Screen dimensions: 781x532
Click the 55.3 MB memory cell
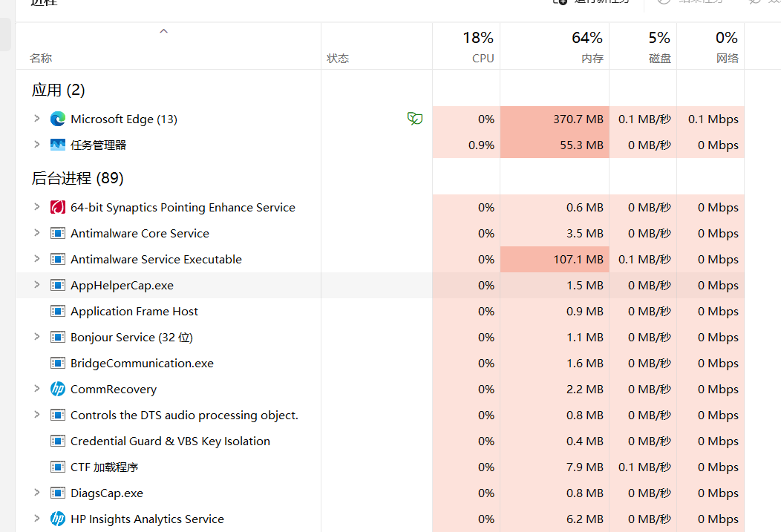(555, 145)
